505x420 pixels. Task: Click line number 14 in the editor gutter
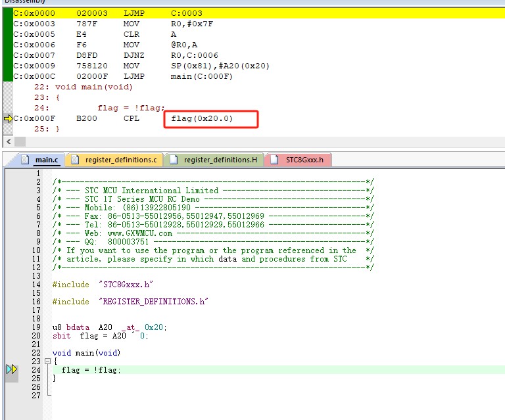[36, 285]
